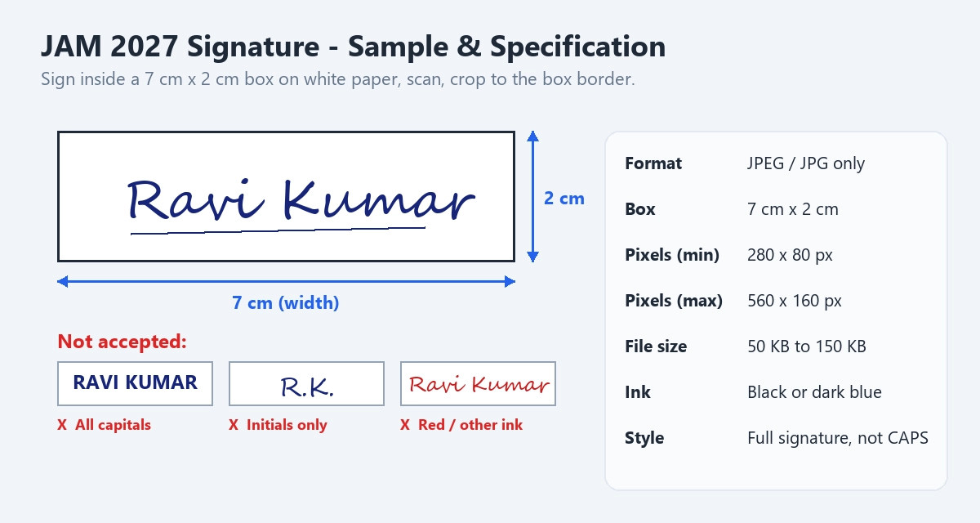
Task: Click the Style Full signature, not CAPS row
Action: 776,438
